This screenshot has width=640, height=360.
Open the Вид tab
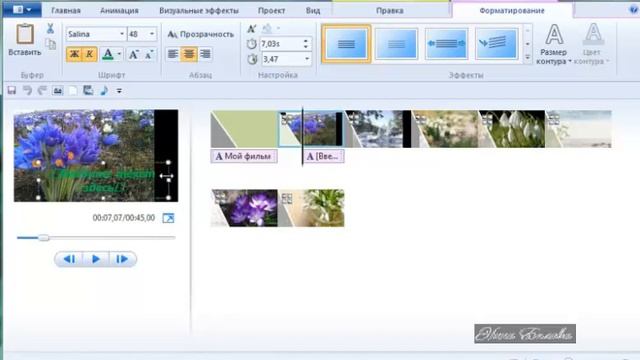coord(313,11)
